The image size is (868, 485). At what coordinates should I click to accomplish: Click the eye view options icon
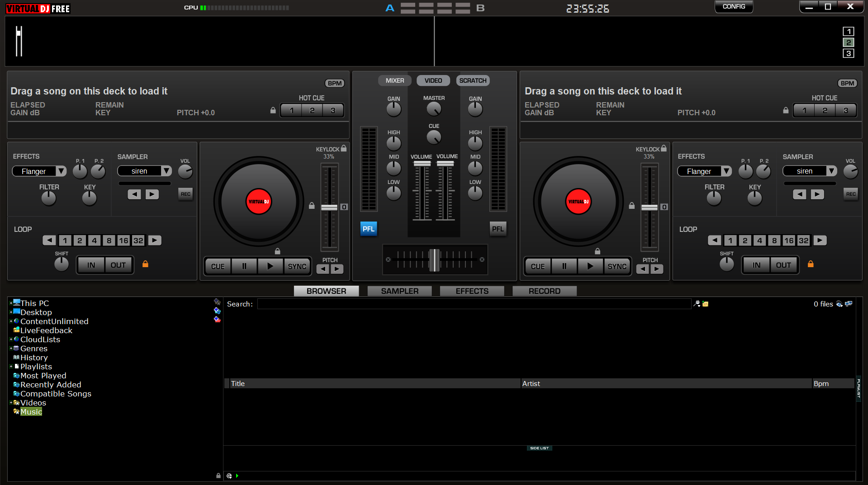[840, 304]
